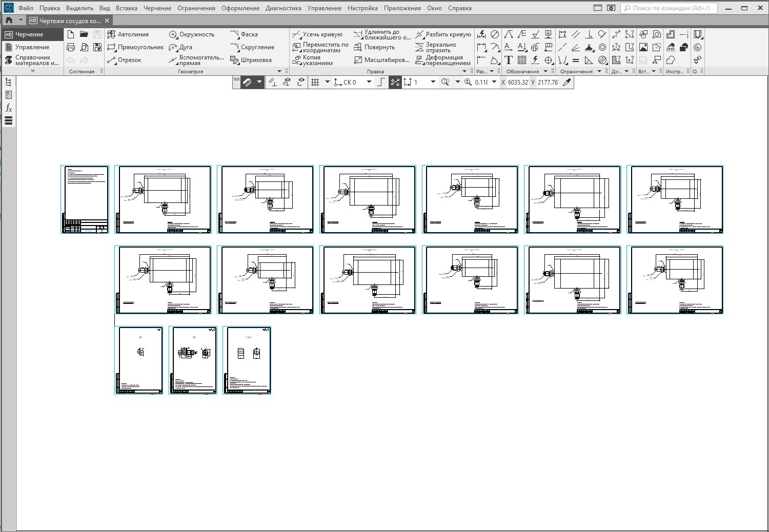The height and width of the screenshot is (532, 769).
Task: Open the eyedropper property picker
Action: (x=566, y=82)
